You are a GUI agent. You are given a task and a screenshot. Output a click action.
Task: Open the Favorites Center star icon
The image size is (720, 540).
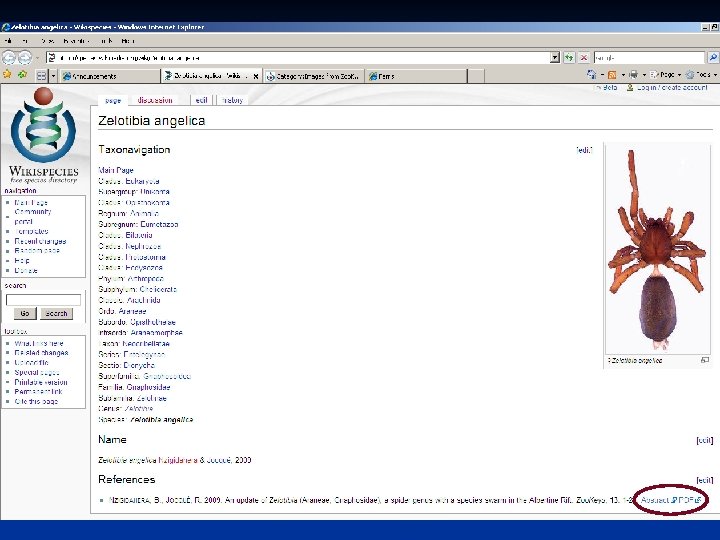coord(7,74)
